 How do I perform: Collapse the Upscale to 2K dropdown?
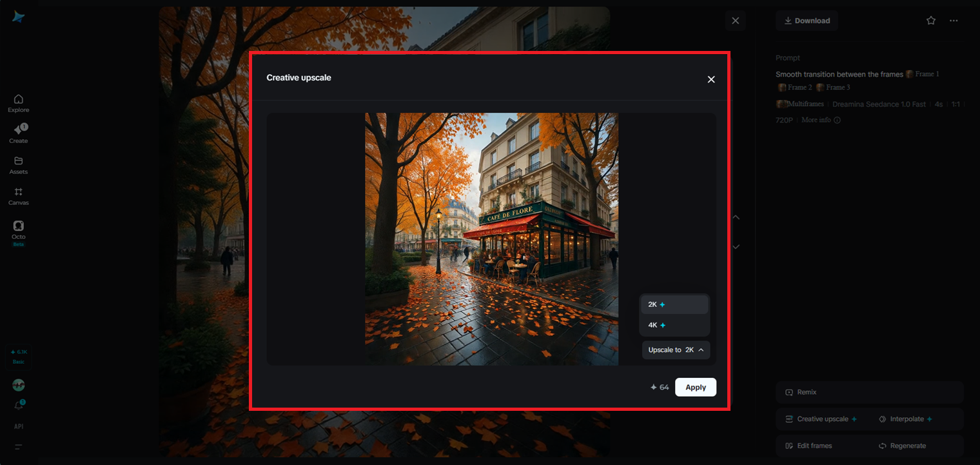point(676,350)
